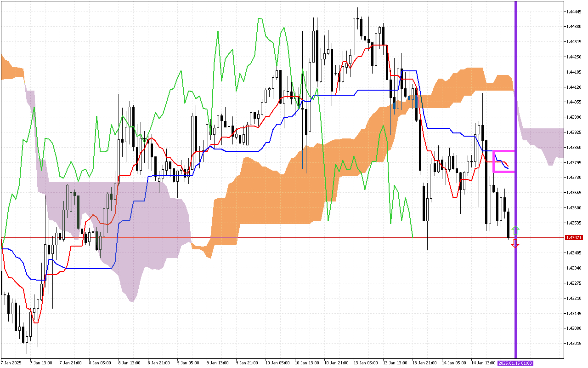588x368 pixels.
Task: Click price level 1.43925
Action: 574,132
